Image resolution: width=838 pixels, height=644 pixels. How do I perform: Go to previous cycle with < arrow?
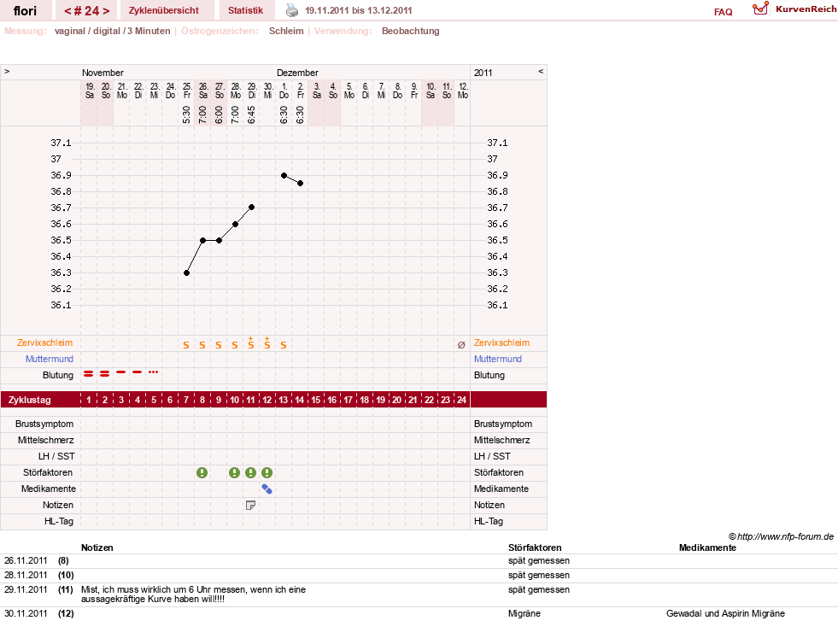[x=67, y=11]
